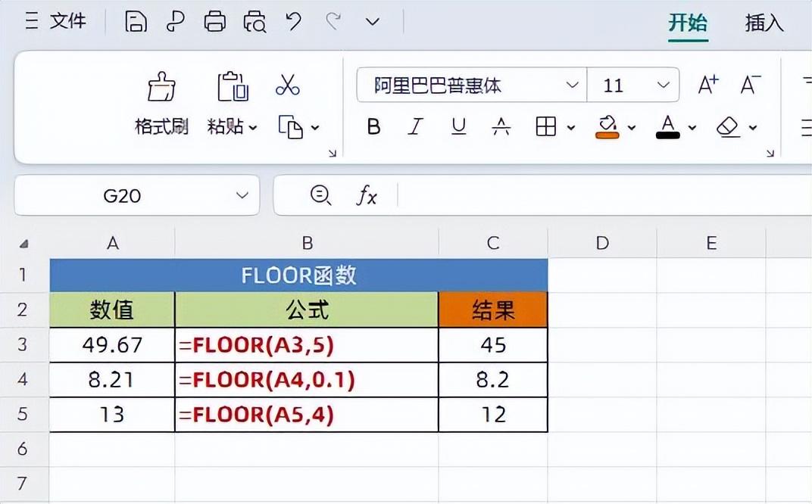812x504 pixels.
Task: Select row 6 header
Action: [23, 449]
